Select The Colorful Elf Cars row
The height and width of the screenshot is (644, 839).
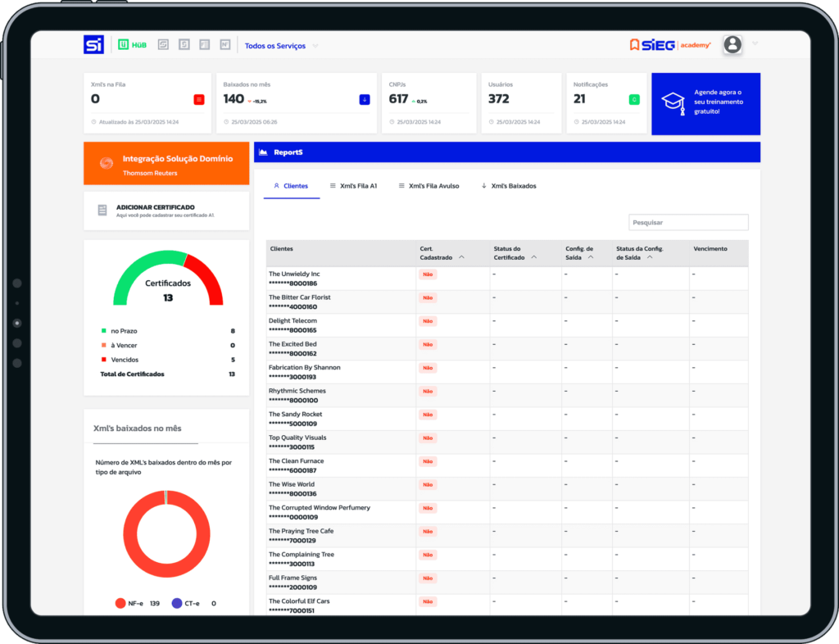[507, 605]
